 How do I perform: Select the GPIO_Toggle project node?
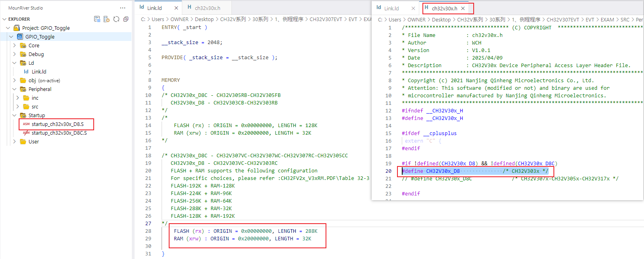[40, 37]
